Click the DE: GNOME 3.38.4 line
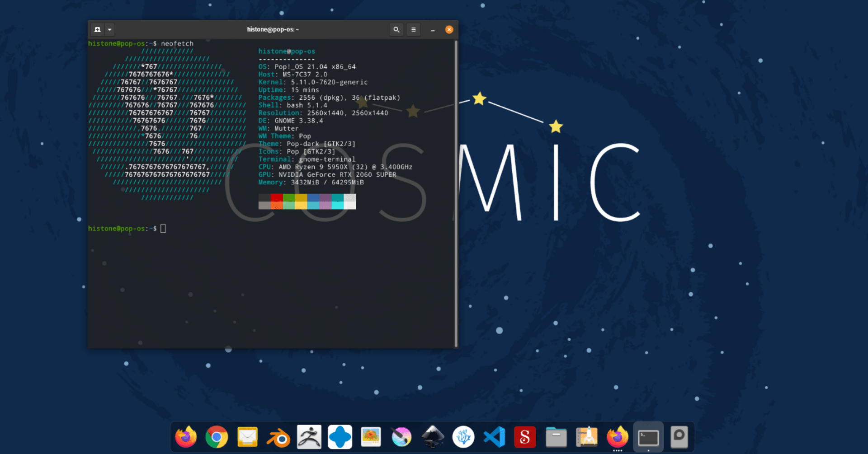 click(291, 121)
